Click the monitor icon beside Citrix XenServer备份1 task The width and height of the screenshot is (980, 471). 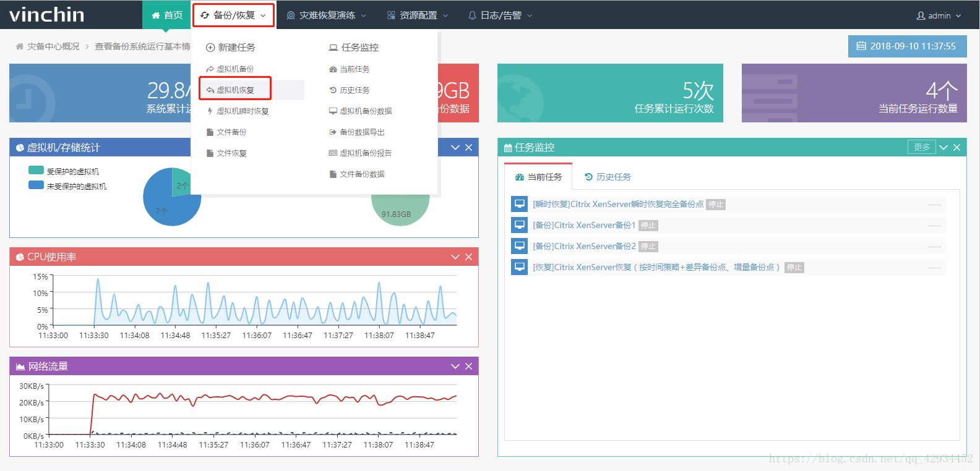[518, 225]
